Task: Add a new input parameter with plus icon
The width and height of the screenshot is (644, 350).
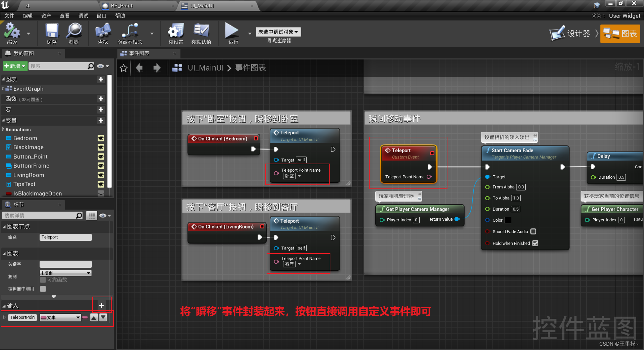Action: (102, 305)
